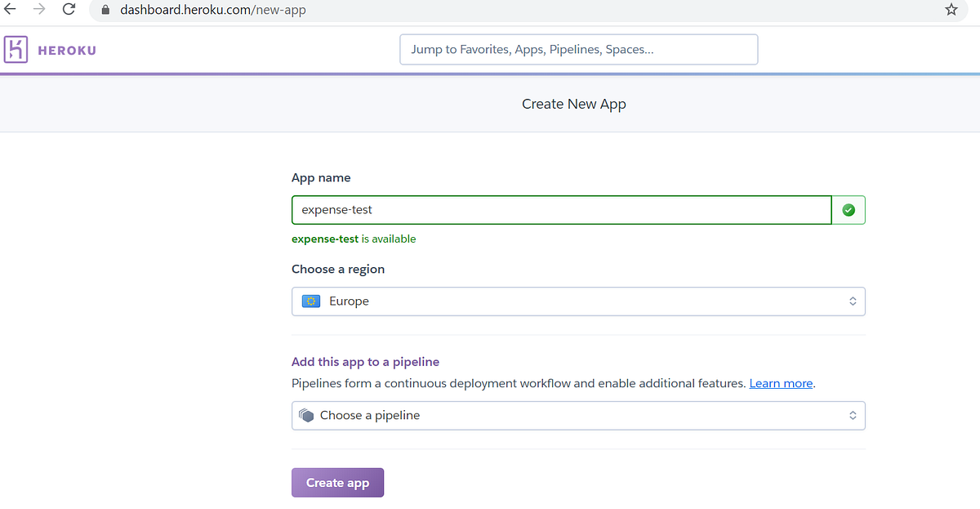Click inside the Jump to Favorites search bar

(x=578, y=49)
